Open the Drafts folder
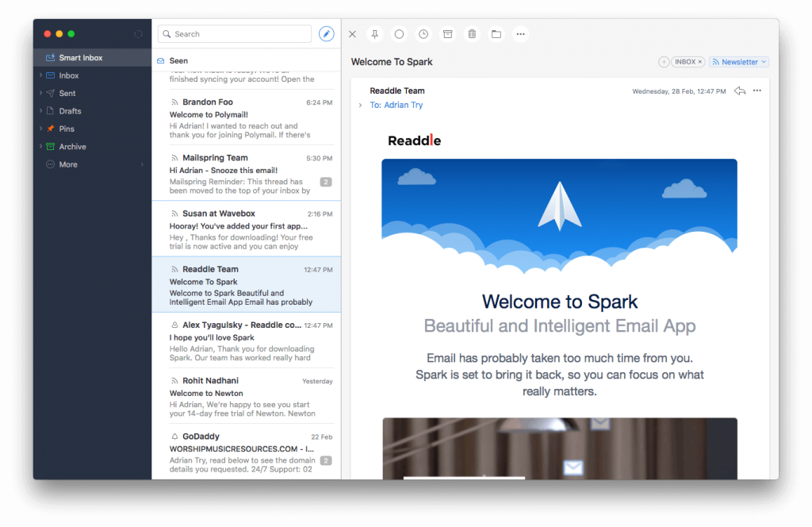The width and height of the screenshot is (812, 527). (70, 111)
